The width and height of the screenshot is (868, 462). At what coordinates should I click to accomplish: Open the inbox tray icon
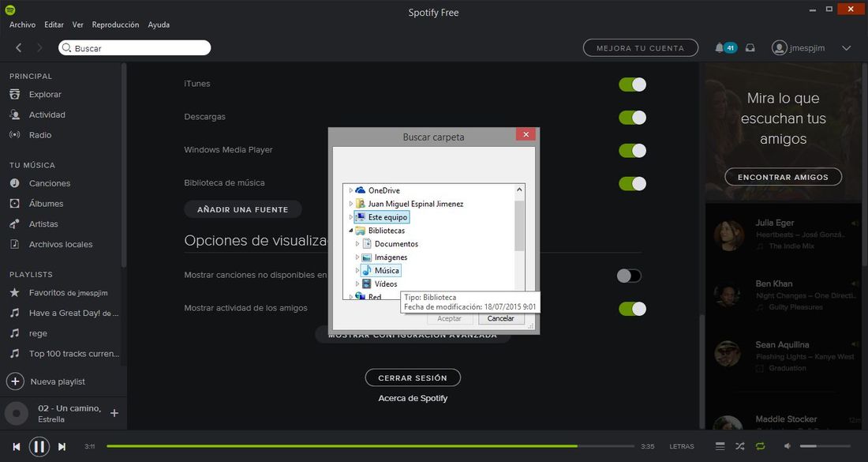750,47
